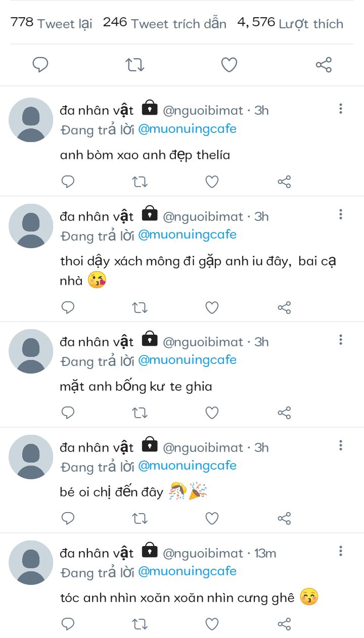Retweet the main tweet
The width and height of the screenshot is (364, 638).
click(135, 65)
